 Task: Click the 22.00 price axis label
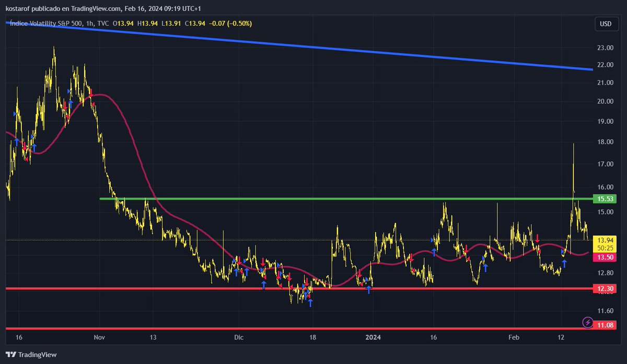pyautogui.click(x=606, y=65)
